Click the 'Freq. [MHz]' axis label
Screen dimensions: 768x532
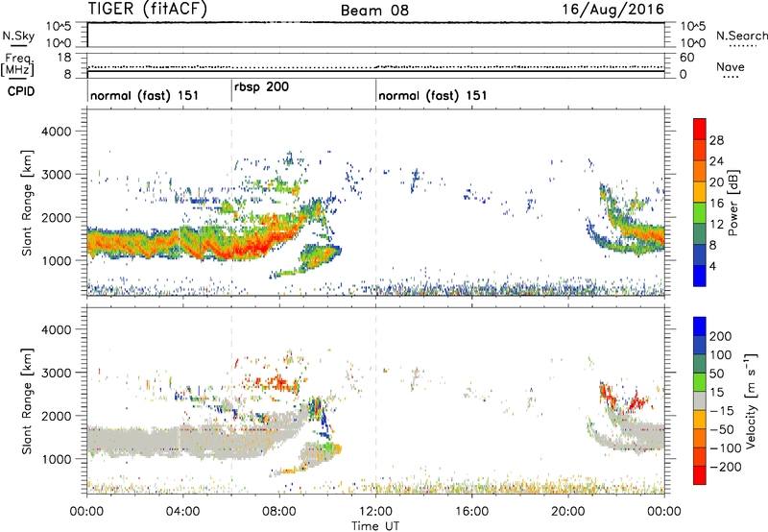pos(17,64)
